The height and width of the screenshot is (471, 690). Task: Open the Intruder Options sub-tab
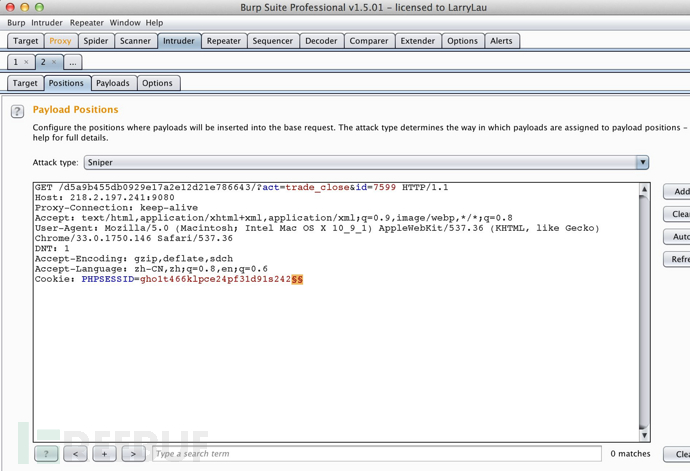coord(157,83)
